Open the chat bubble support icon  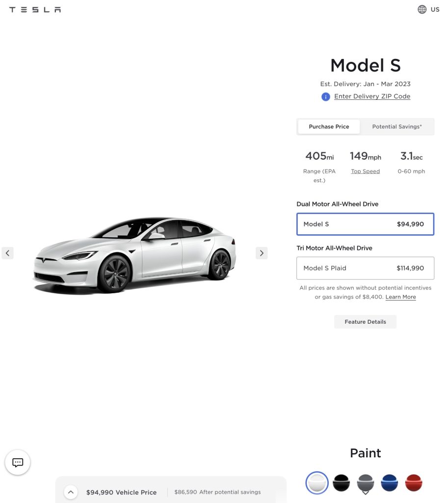[x=18, y=462]
